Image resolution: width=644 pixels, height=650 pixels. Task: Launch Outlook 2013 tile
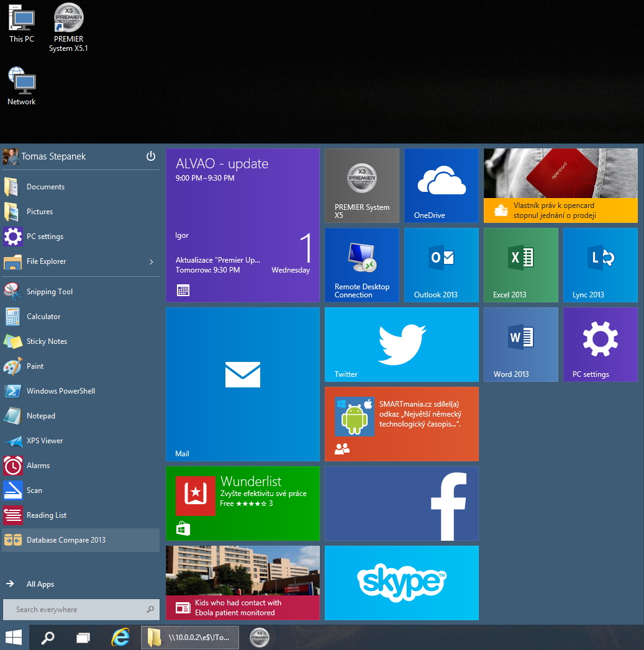tap(441, 265)
